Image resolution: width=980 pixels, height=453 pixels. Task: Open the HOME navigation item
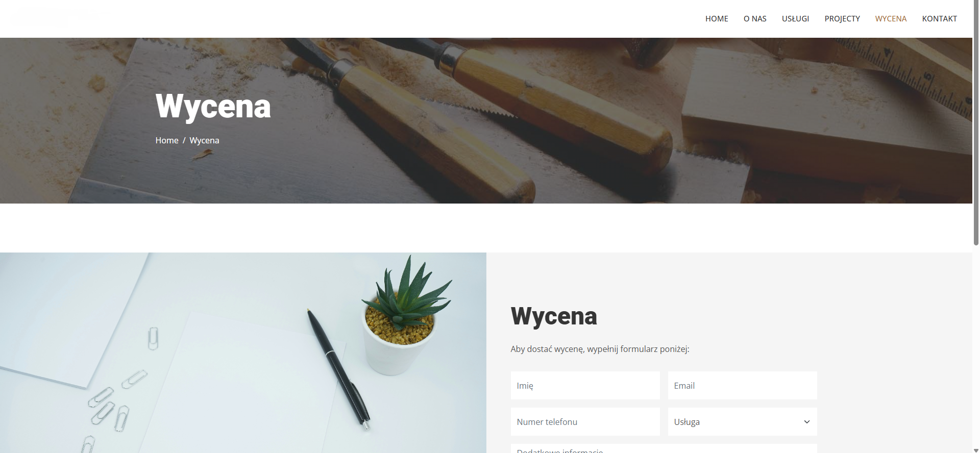pyautogui.click(x=717, y=18)
